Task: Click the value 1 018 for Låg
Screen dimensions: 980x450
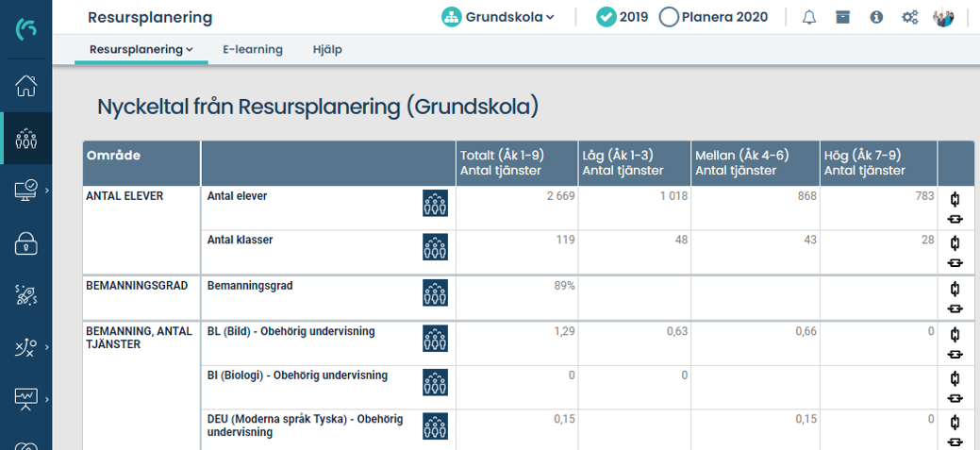Action: [x=674, y=195]
